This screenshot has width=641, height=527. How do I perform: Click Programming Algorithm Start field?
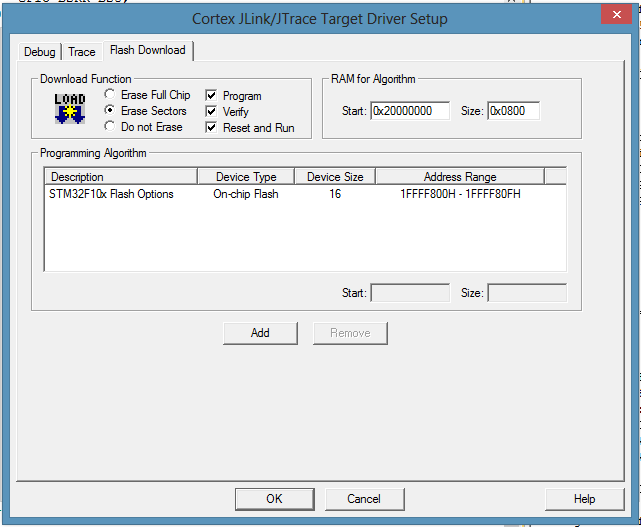(410, 293)
